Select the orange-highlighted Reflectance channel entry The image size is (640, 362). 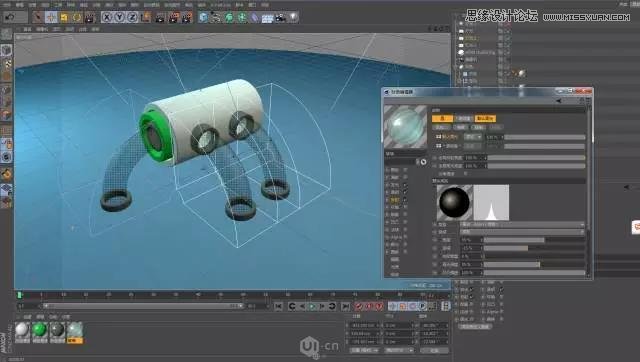coord(395,200)
